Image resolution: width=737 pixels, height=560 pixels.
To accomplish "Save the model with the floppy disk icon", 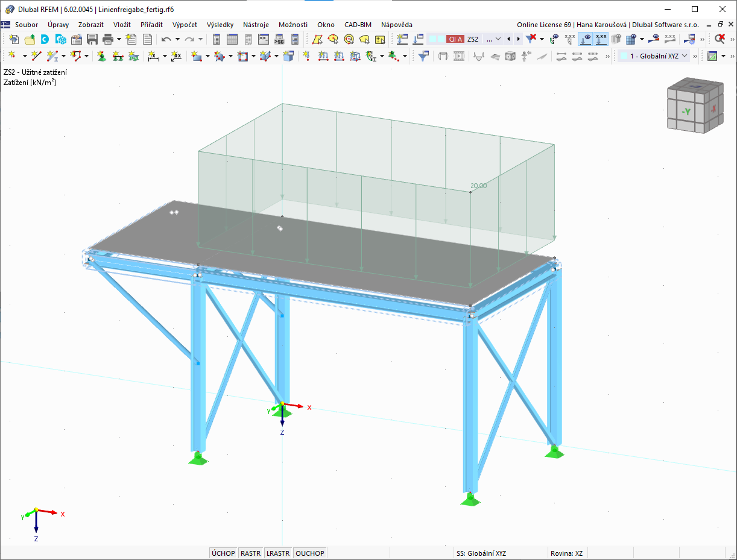I will click(x=92, y=39).
